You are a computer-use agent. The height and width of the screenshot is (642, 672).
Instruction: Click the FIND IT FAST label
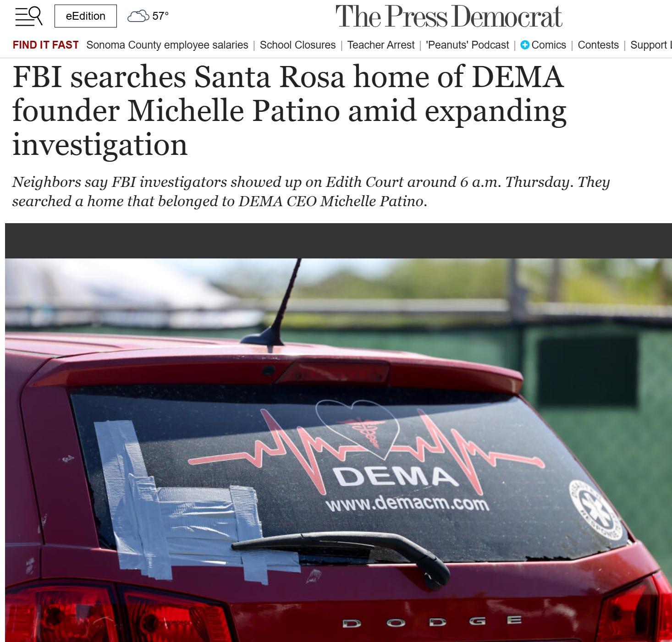(x=45, y=45)
